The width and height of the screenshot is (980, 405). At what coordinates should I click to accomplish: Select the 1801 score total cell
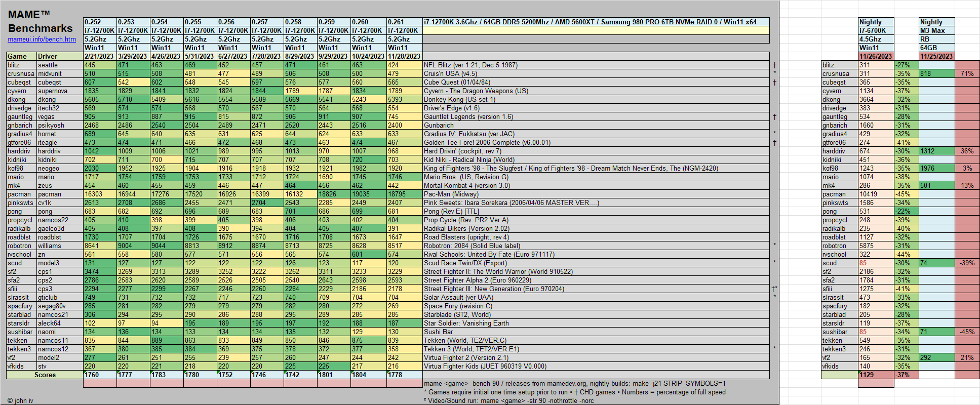pyautogui.click(x=334, y=375)
